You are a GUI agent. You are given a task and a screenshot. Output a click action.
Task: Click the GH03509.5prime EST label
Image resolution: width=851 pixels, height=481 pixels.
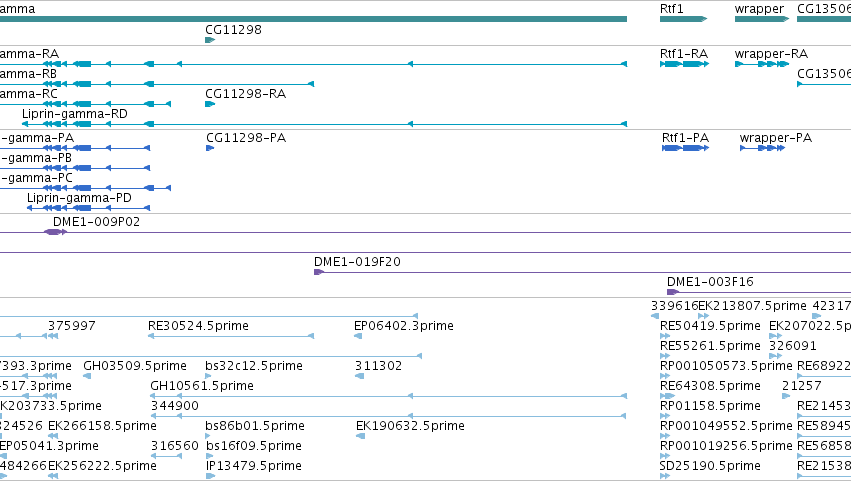(135, 366)
